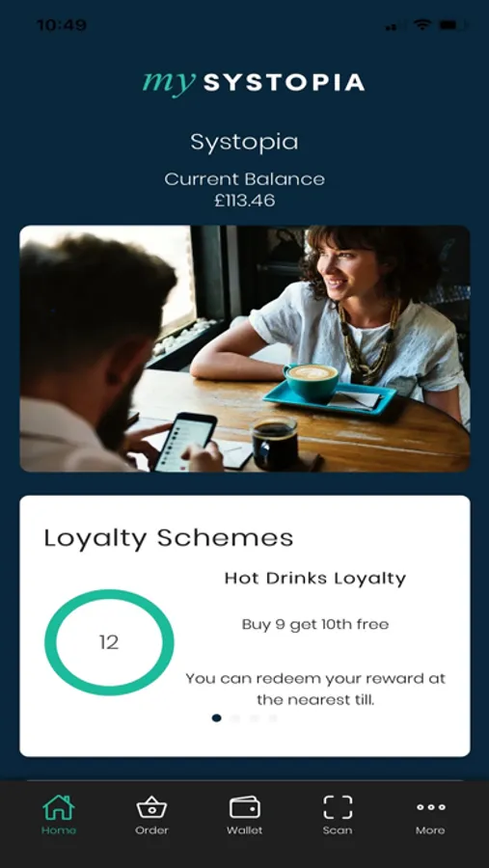Select the third carousel page dot

(x=255, y=718)
